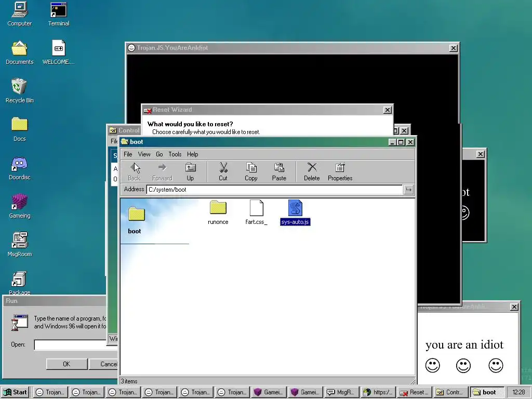Click Back in the boot explorer toolbar
532x399 pixels.
point(135,171)
